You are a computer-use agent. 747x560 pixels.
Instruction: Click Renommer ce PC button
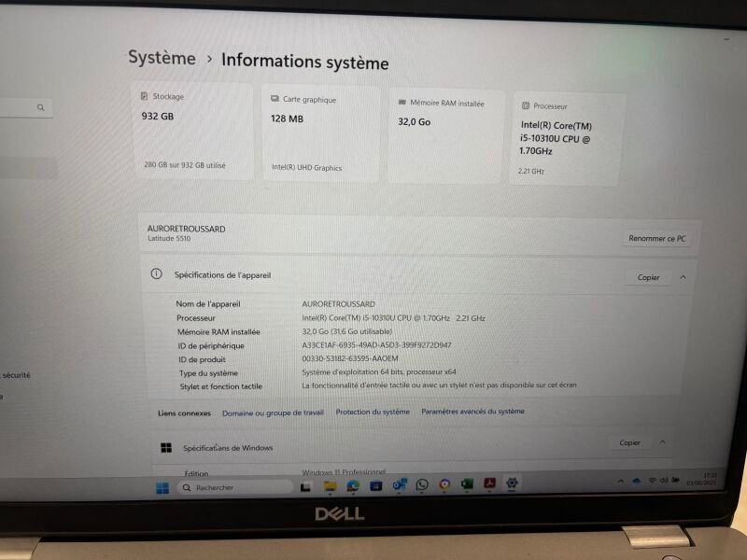click(657, 238)
